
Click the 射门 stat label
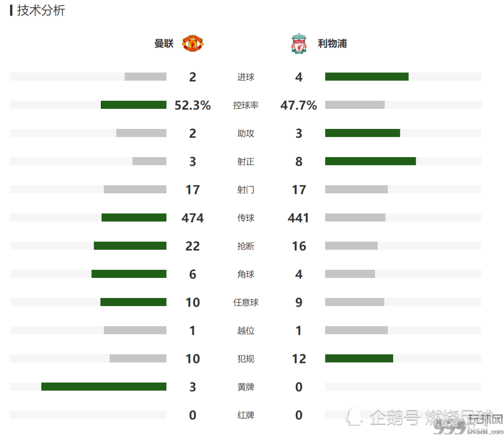(245, 190)
